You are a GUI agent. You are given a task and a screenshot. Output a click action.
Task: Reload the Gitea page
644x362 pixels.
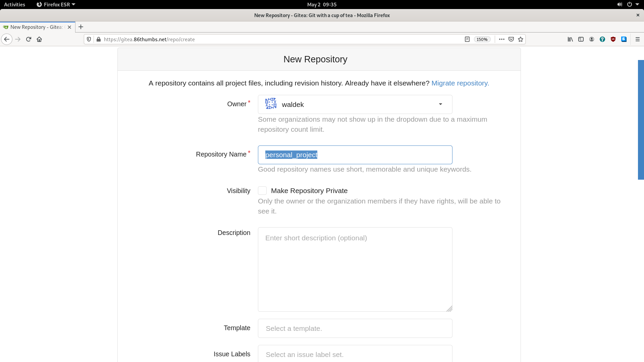[x=29, y=39]
